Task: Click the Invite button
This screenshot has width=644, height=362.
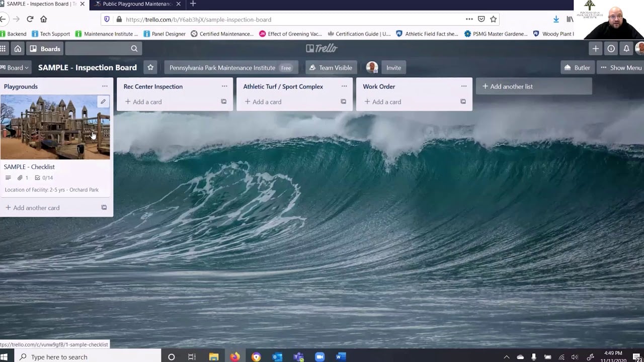Action: tap(394, 67)
